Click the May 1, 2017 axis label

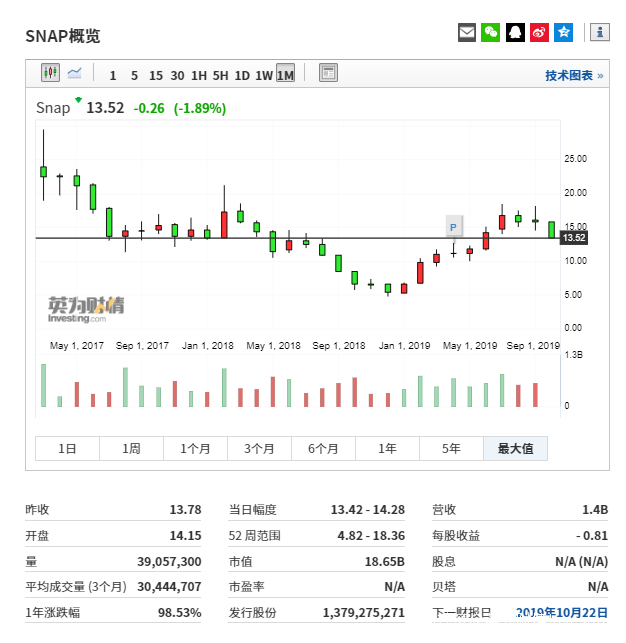pos(77,346)
